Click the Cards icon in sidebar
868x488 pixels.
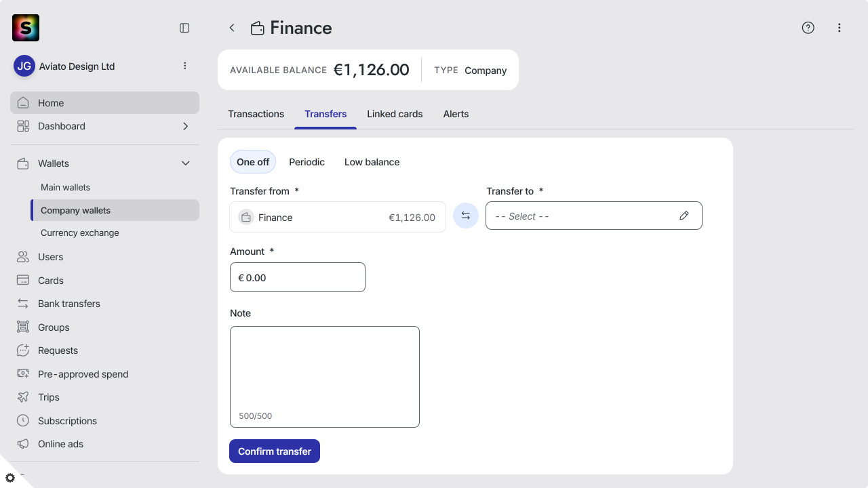point(23,281)
